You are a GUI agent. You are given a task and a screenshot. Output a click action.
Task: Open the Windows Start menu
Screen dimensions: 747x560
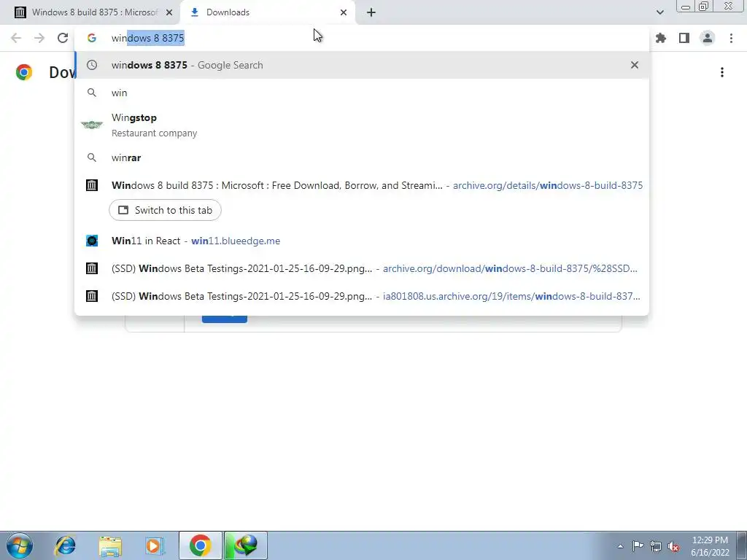pyautogui.click(x=20, y=545)
